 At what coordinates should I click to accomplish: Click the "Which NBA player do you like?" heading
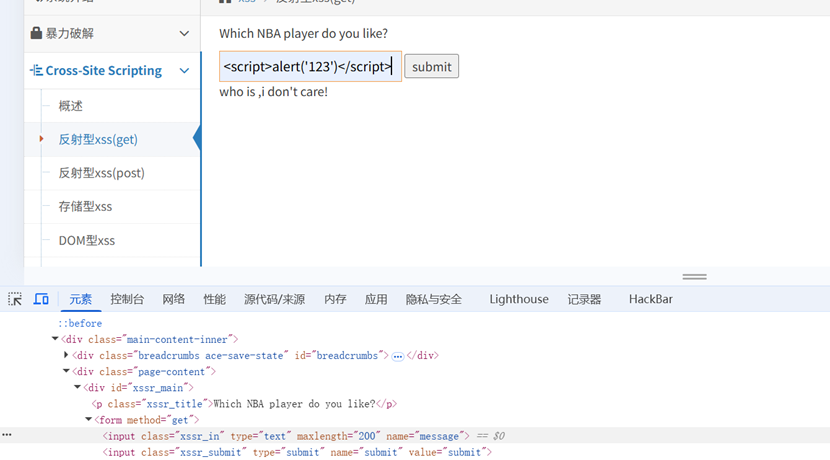coord(303,33)
